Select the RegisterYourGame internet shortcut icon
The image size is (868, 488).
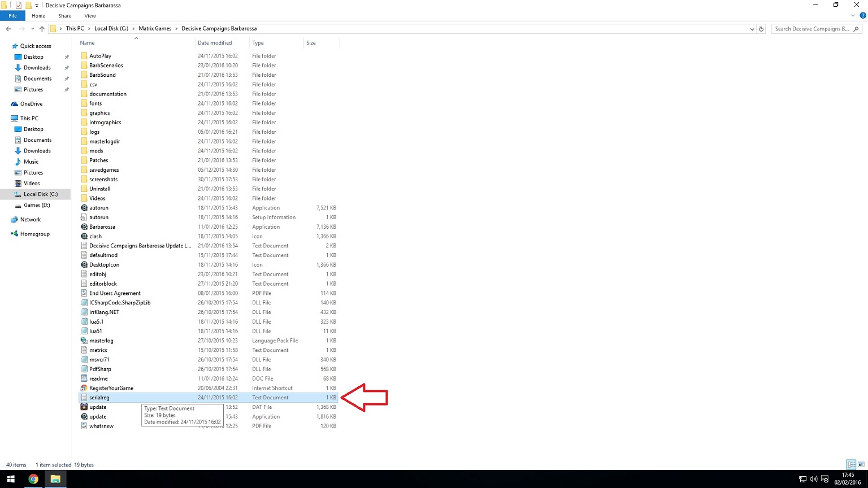84,388
